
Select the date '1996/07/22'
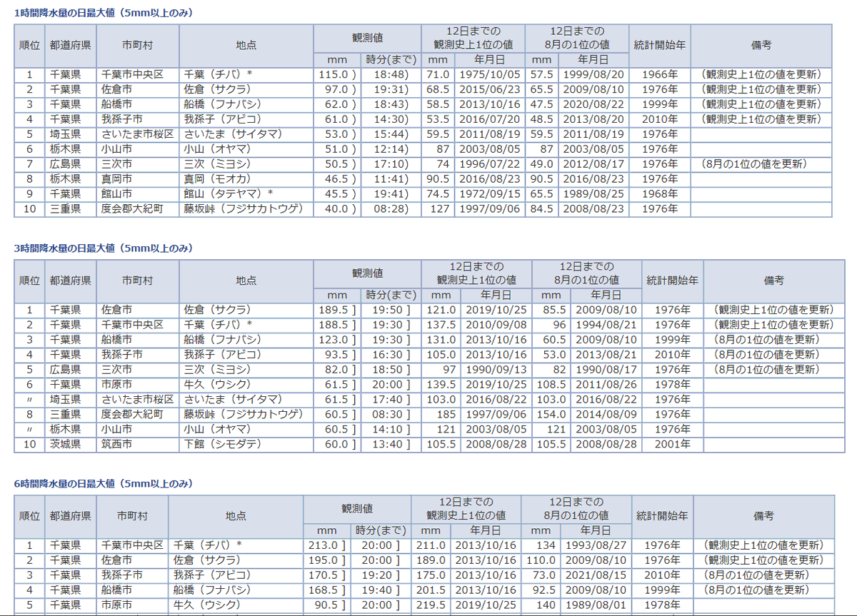(x=488, y=164)
